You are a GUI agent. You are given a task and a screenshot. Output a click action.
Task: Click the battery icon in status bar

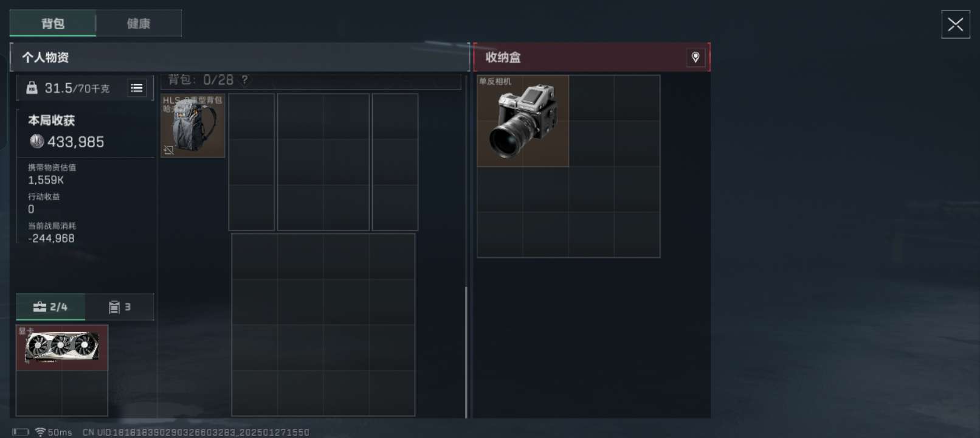(21, 432)
